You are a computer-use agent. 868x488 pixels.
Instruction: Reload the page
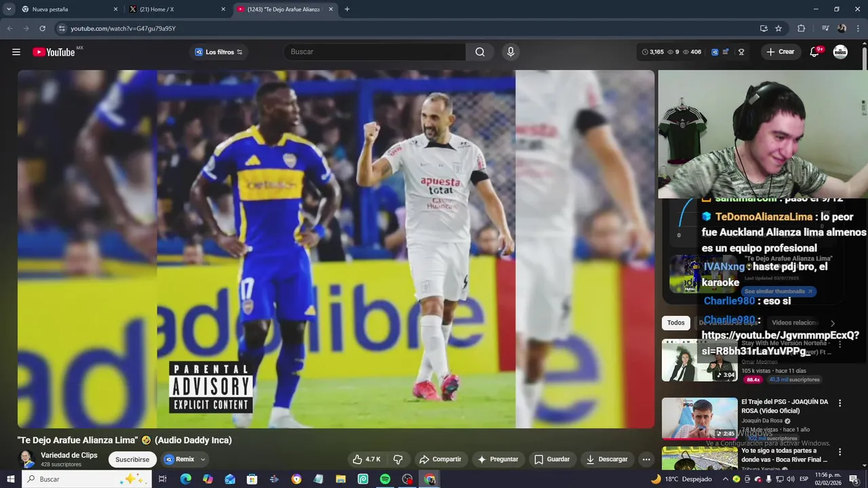pyautogui.click(x=42, y=28)
